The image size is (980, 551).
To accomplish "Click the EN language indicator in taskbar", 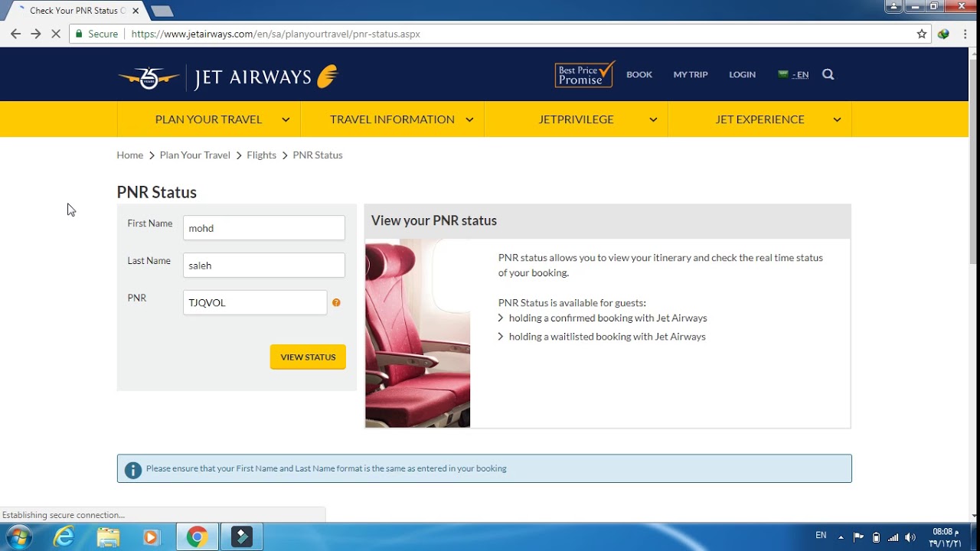I will [x=821, y=536].
